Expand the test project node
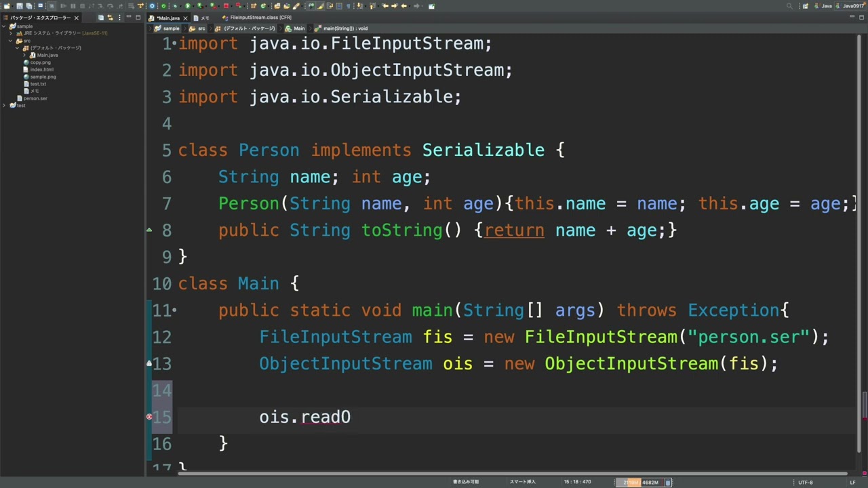The image size is (868, 488). tap(3, 106)
